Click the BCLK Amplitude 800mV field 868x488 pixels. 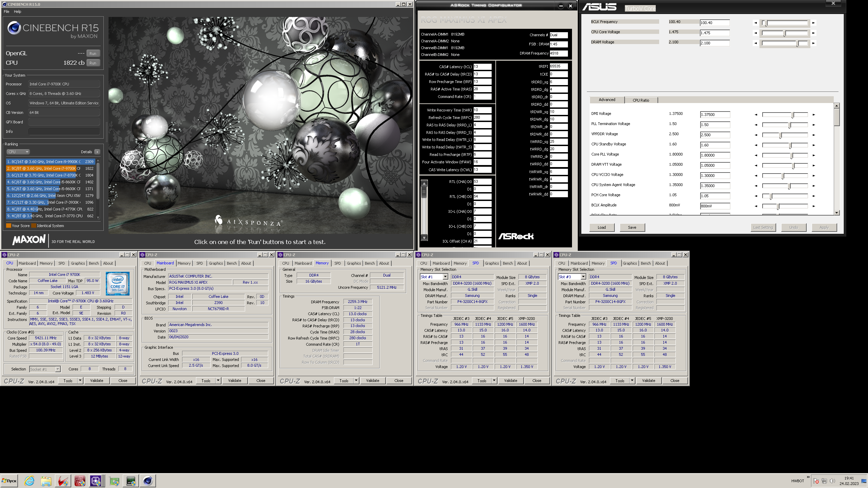pos(715,206)
